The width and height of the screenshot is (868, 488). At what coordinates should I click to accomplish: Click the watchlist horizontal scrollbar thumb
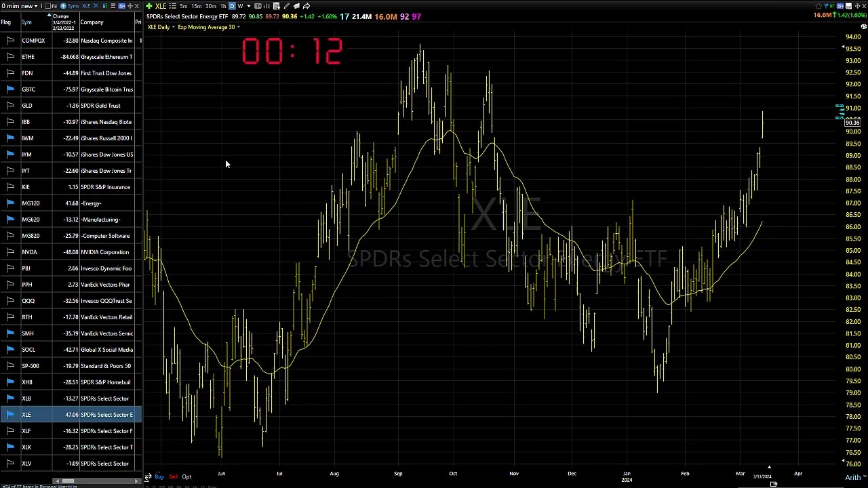pos(68,481)
